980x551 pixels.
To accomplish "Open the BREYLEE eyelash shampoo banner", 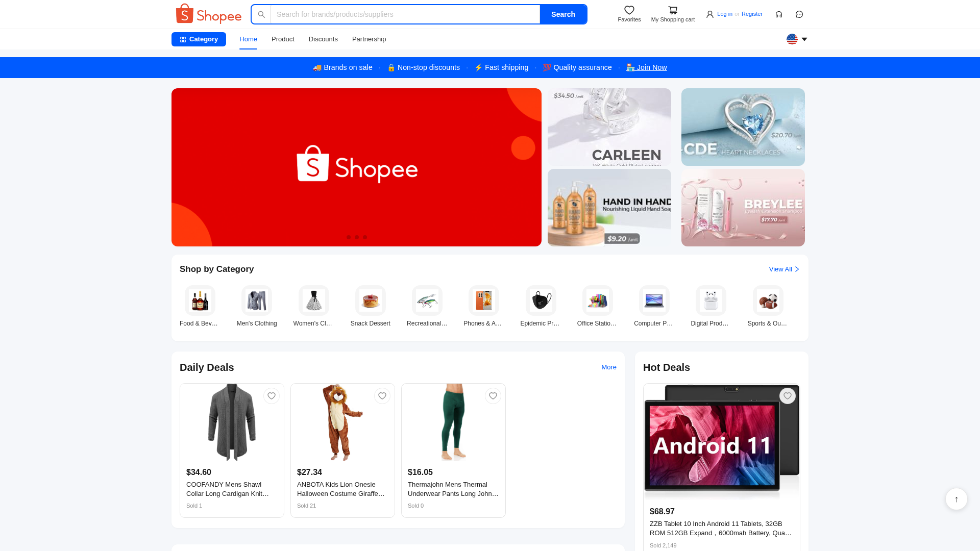I will point(743,208).
